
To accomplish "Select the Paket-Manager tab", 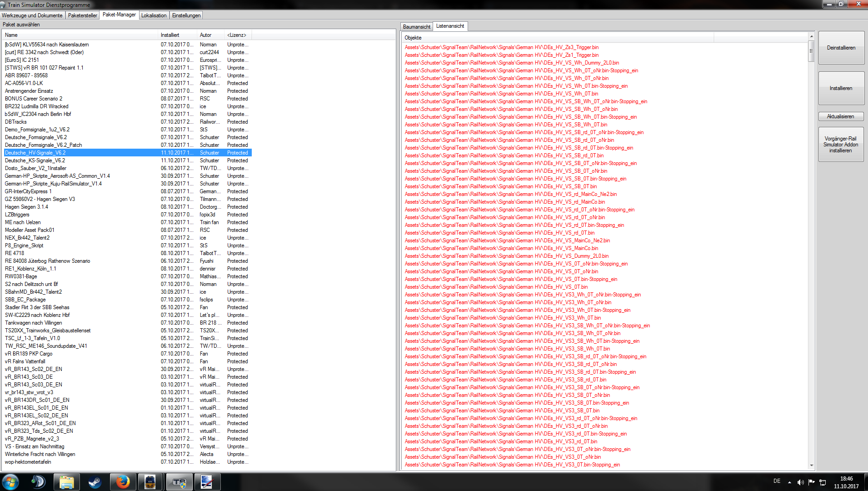I will tap(119, 15).
